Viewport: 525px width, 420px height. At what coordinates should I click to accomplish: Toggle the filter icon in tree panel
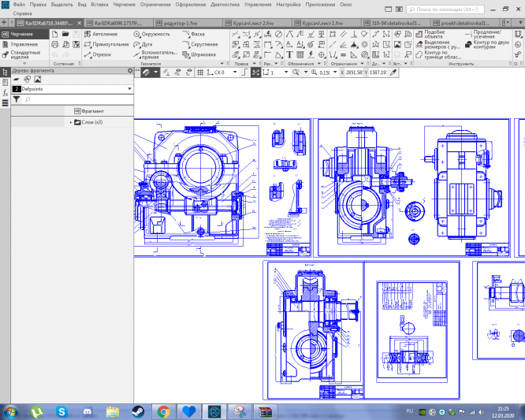[17, 100]
